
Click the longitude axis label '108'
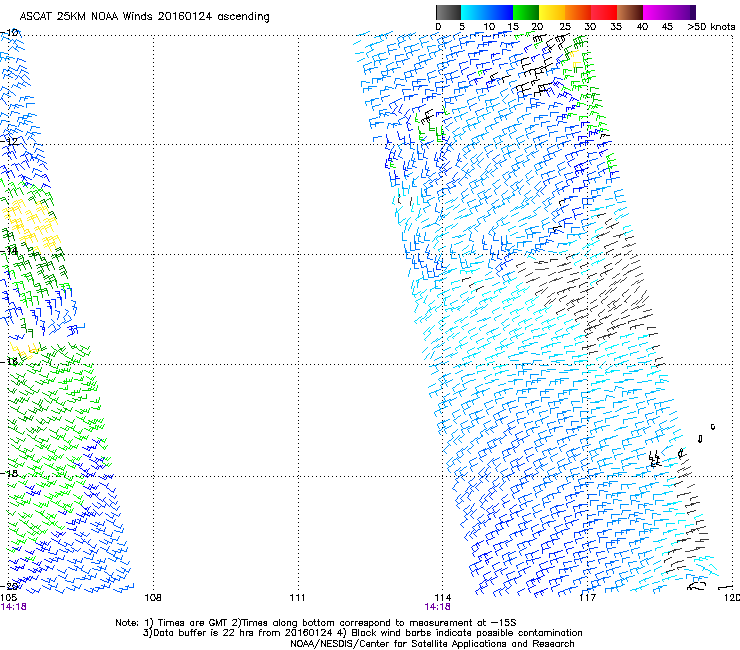pyautogui.click(x=153, y=598)
